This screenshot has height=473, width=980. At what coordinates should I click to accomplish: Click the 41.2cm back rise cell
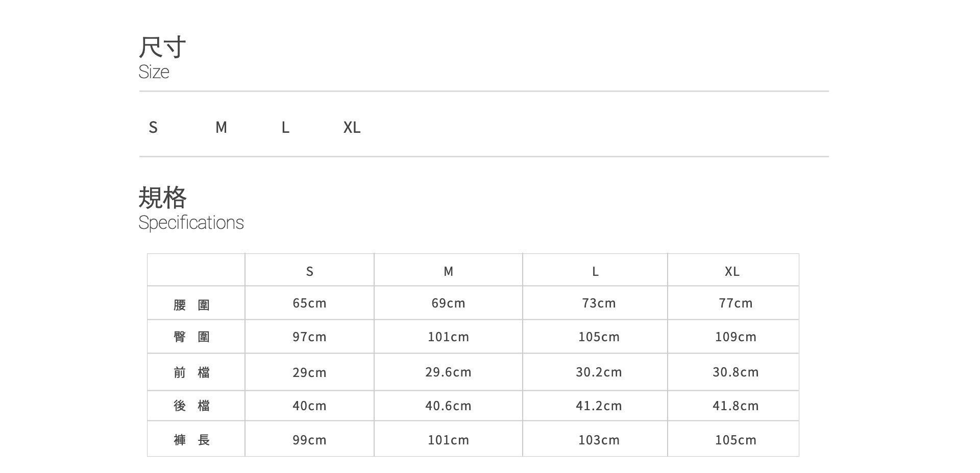pyautogui.click(x=599, y=406)
